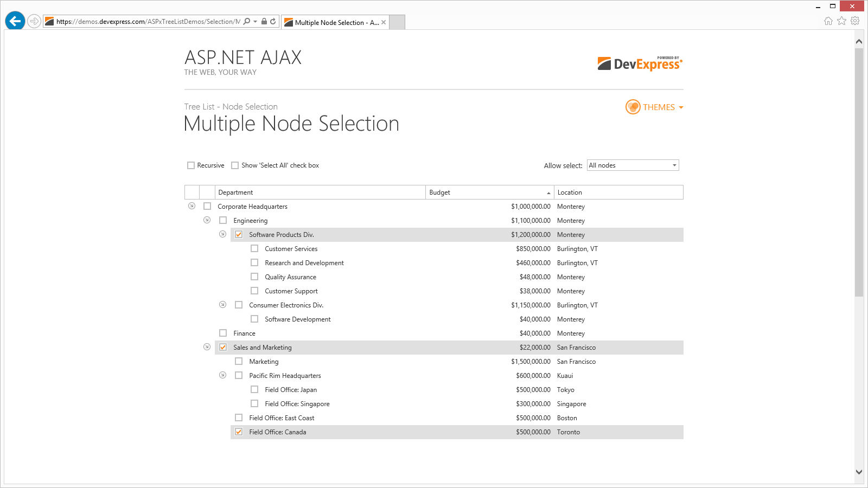Collapse the Engineering node

click(x=207, y=220)
